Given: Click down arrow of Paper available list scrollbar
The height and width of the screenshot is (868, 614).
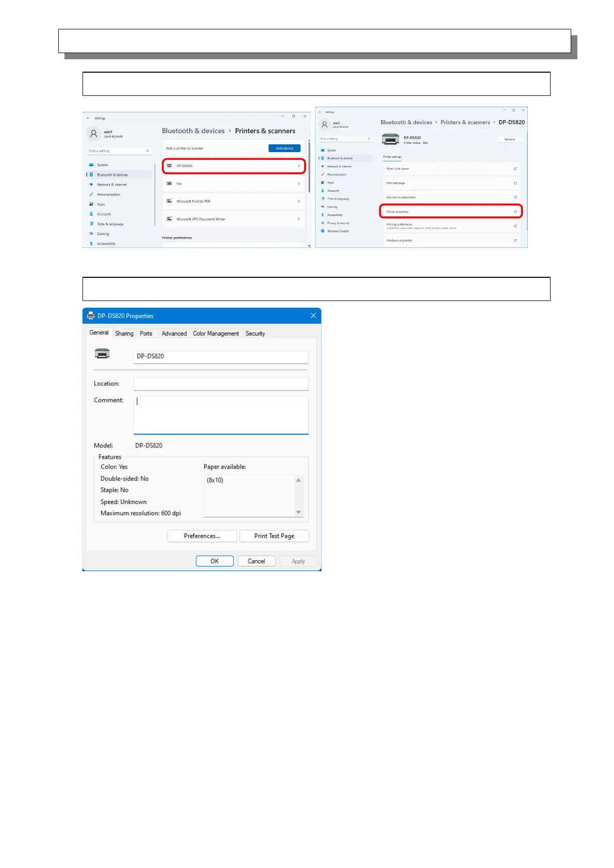Looking at the screenshot, I should coord(298,512).
